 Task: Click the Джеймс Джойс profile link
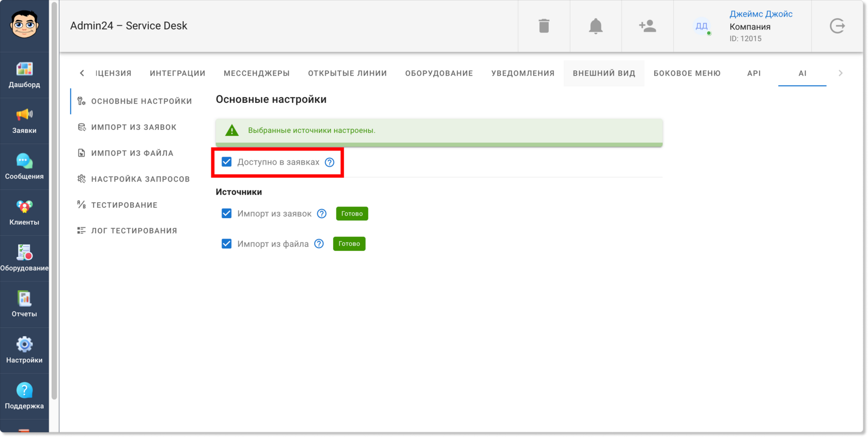761,14
